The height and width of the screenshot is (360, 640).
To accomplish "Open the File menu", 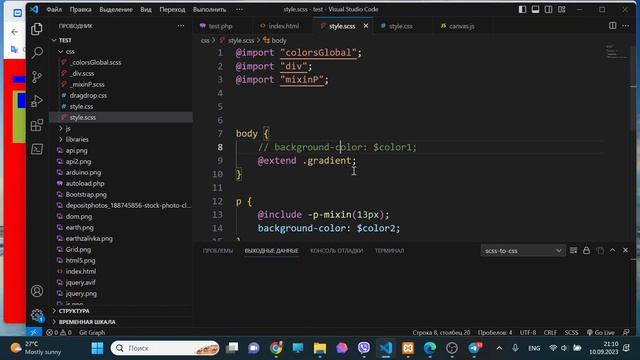I will [x=54, y=9].
